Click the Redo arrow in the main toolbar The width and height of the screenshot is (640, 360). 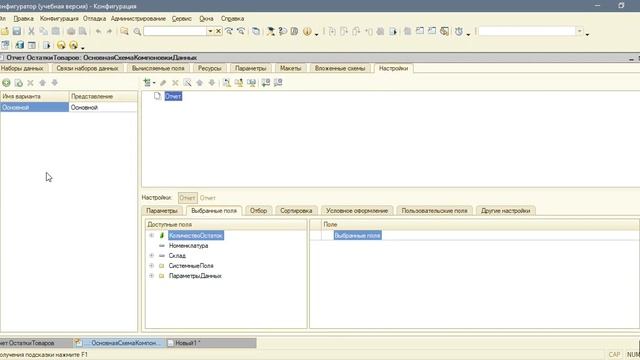(109, 31)
